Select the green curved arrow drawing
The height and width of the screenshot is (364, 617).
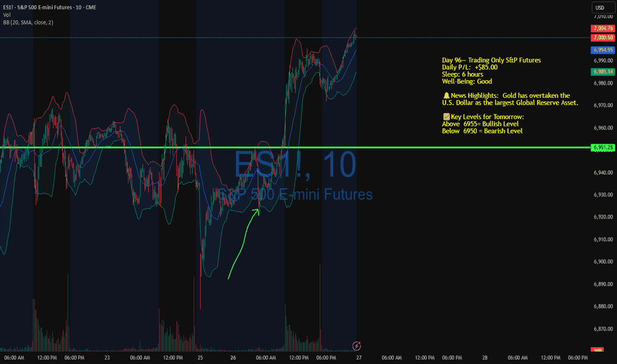click(243, 244)
